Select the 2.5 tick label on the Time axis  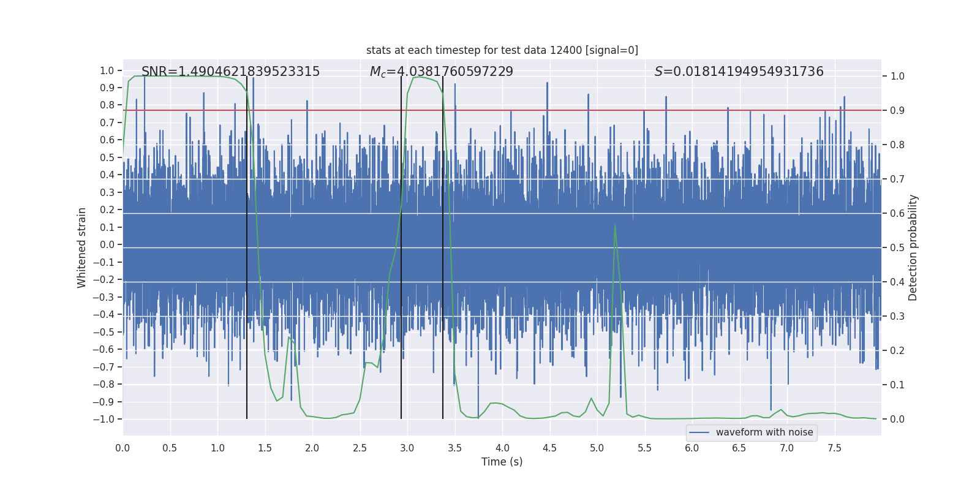(x=360, y=448)
